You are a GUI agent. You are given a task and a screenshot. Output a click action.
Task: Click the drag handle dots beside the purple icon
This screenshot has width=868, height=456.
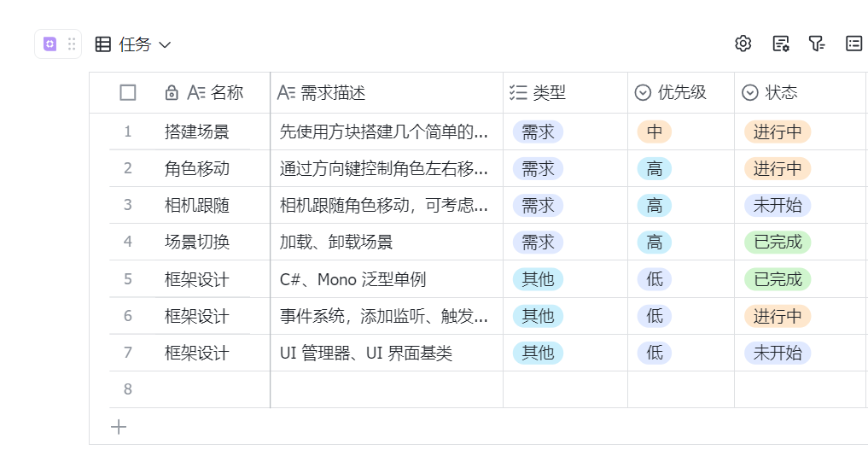point(72,44)
